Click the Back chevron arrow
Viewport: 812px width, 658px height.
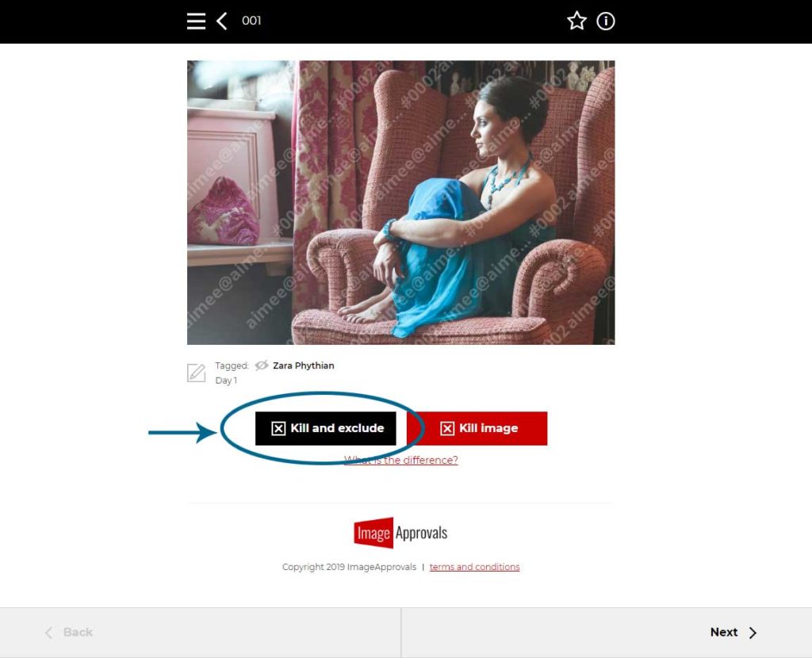48,633
